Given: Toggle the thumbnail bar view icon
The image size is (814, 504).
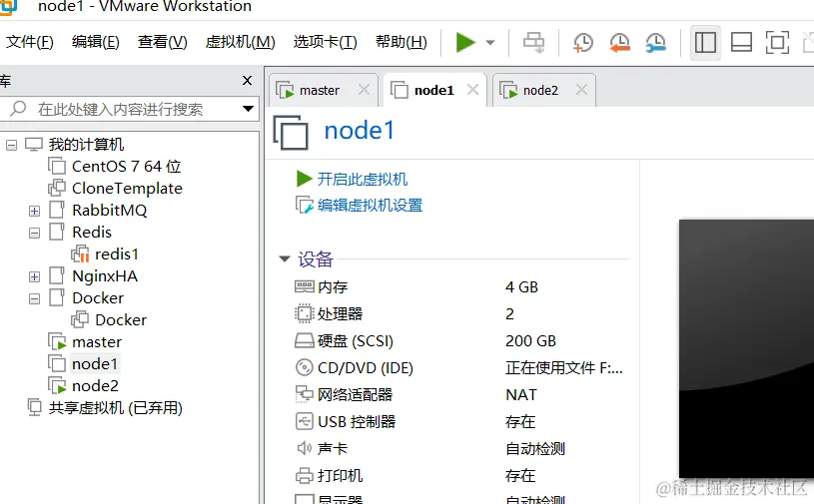Looking at the screenshot, I should click(741, 42).
